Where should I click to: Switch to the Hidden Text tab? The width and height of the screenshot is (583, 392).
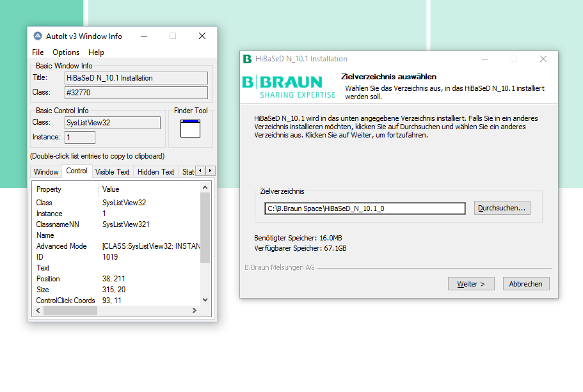pos(156,171)
